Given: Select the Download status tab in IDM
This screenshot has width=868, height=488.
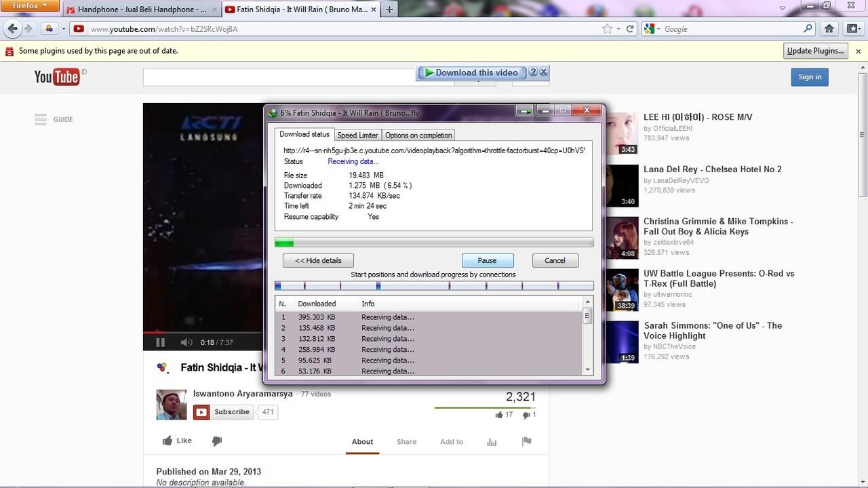Looking at the screenshot, I should (x=304, y=134).
